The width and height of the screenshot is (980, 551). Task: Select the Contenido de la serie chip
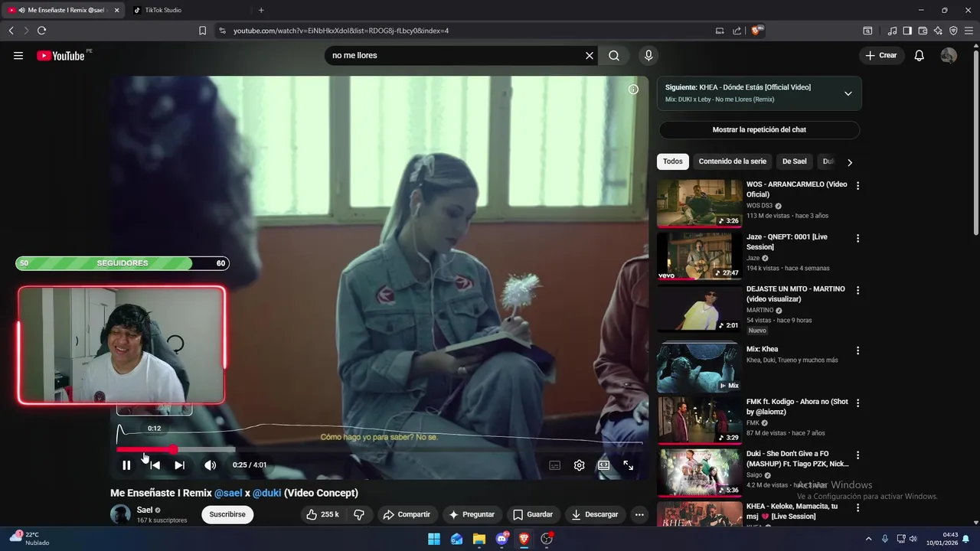732,161
